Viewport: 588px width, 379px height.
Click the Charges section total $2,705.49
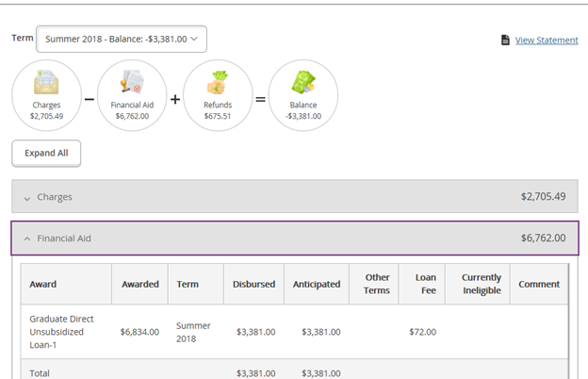[543, 197]
